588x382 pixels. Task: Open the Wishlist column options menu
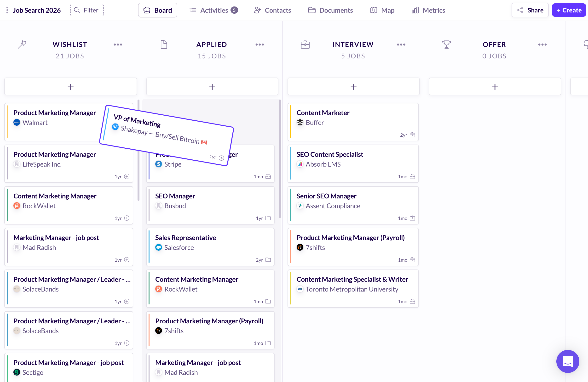point(118,45)
